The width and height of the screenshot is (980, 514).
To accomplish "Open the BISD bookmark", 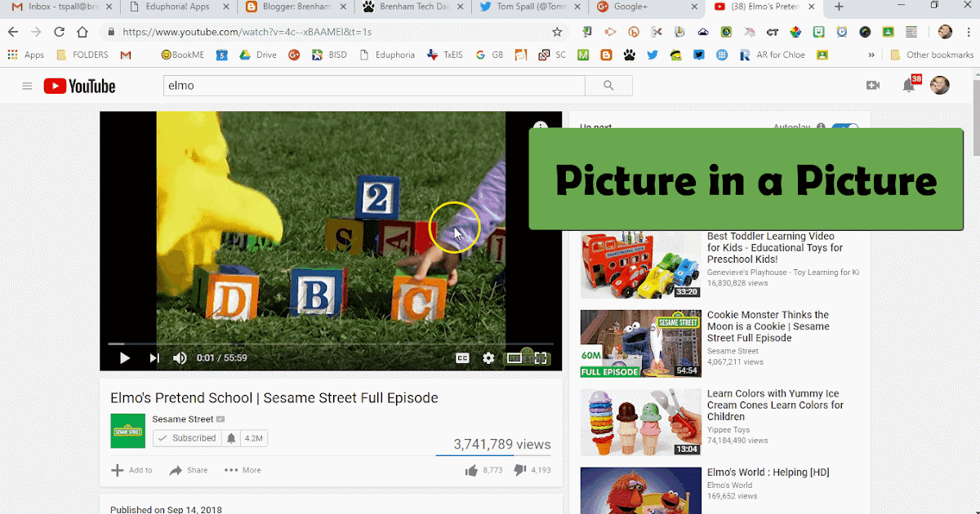I will click(x=329, y=55).
